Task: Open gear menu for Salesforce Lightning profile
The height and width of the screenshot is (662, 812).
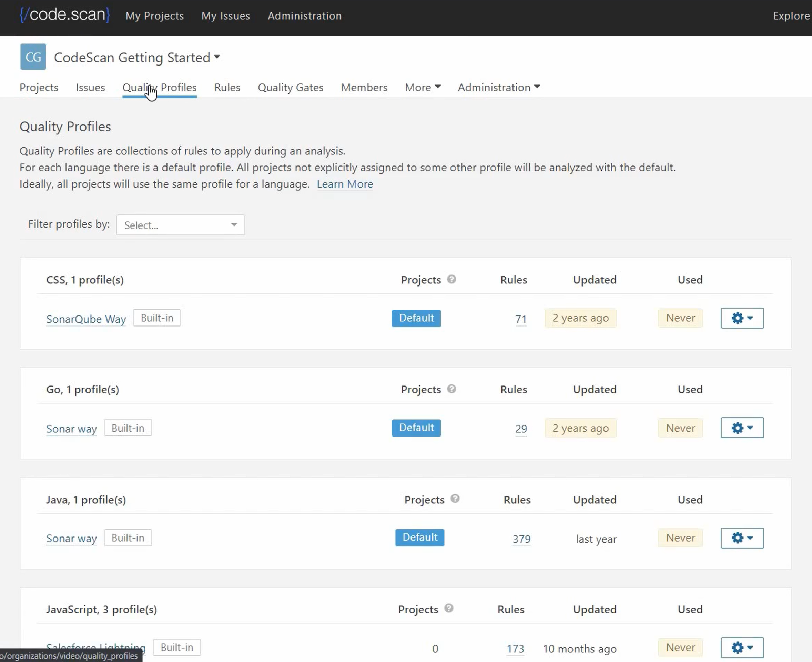Action: click(742, 647)
